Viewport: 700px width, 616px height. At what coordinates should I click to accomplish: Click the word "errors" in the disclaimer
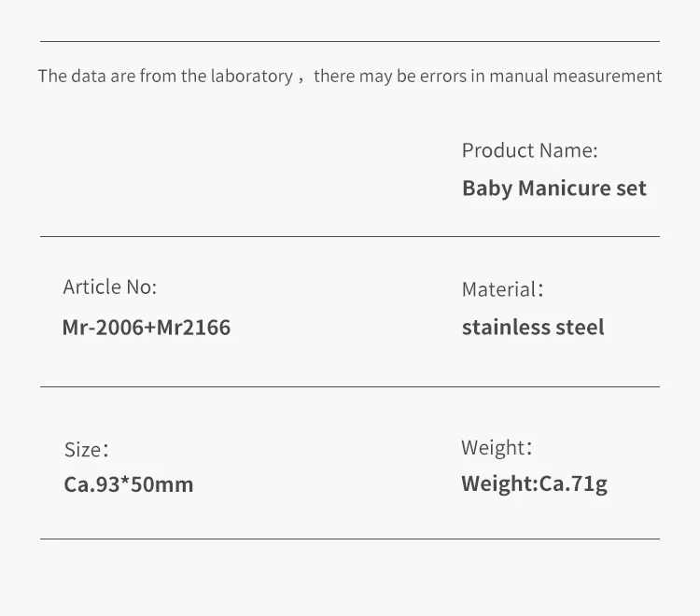pyautogui.click(x=443, y=77)
